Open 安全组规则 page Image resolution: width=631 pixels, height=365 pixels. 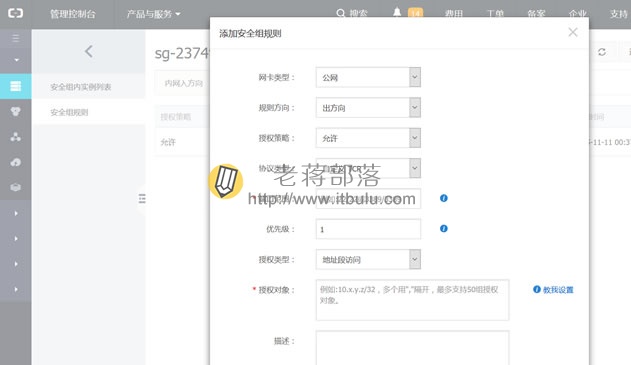[x=69, y=112]
